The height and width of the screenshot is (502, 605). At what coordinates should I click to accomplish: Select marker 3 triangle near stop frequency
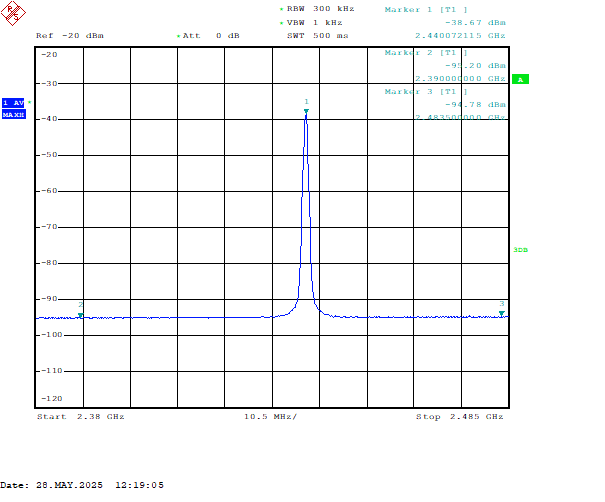(502, 313)
